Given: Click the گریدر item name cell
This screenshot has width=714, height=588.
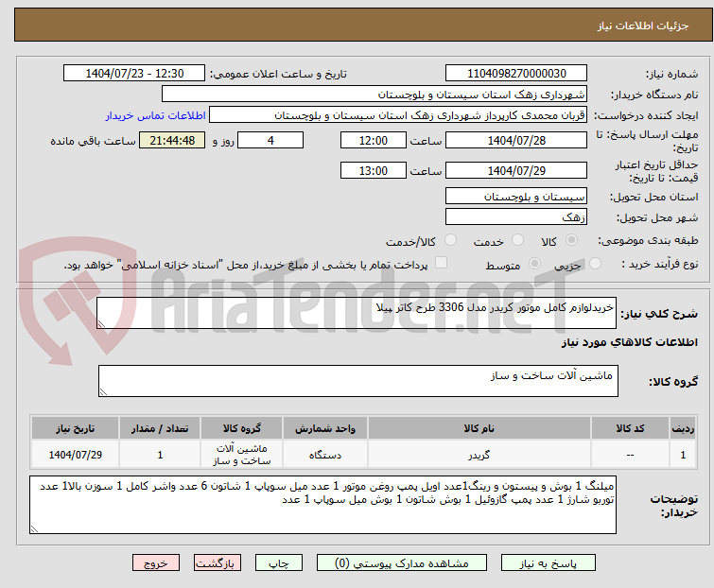Looking at the screenshot, I should tap(479, 454).
